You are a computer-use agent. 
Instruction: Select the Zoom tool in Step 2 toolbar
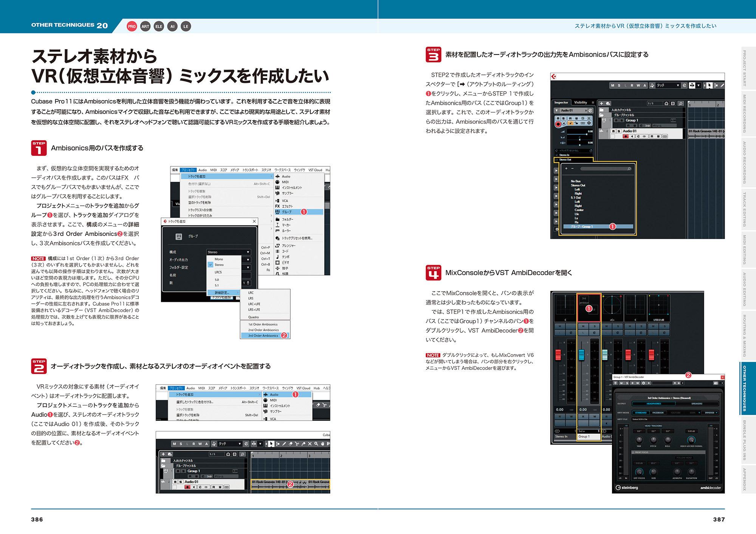(x=316, y=444)
